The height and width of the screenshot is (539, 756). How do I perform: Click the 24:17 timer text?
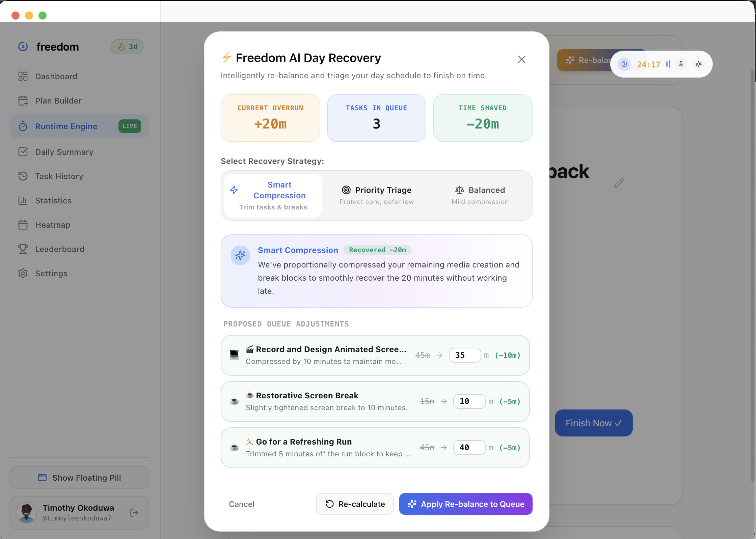[648, 64]
